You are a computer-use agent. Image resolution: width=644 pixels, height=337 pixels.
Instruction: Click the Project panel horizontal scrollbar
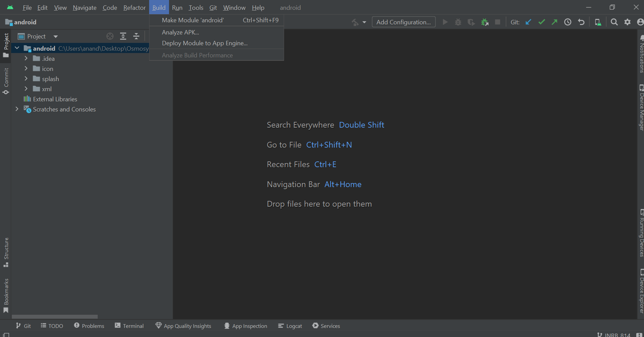point(55,317)
